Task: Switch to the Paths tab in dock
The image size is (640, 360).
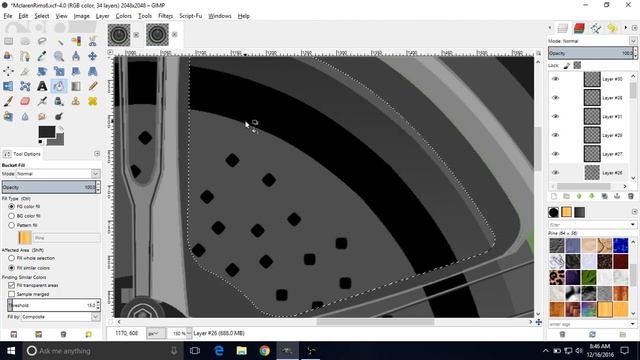Action: 596,28
